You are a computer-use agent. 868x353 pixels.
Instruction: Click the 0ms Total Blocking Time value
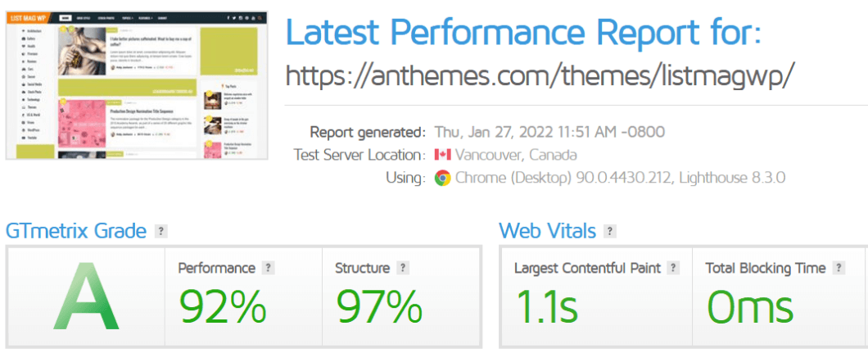(749, 307)
